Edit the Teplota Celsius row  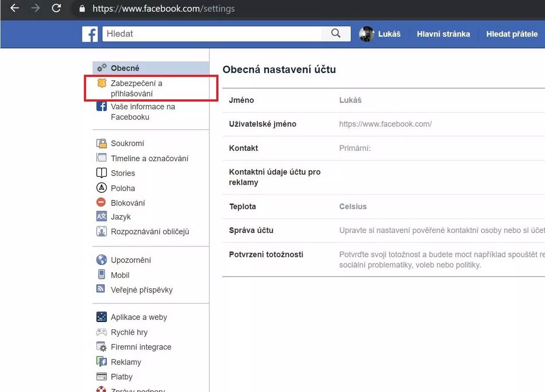click(x=384, y=206)
